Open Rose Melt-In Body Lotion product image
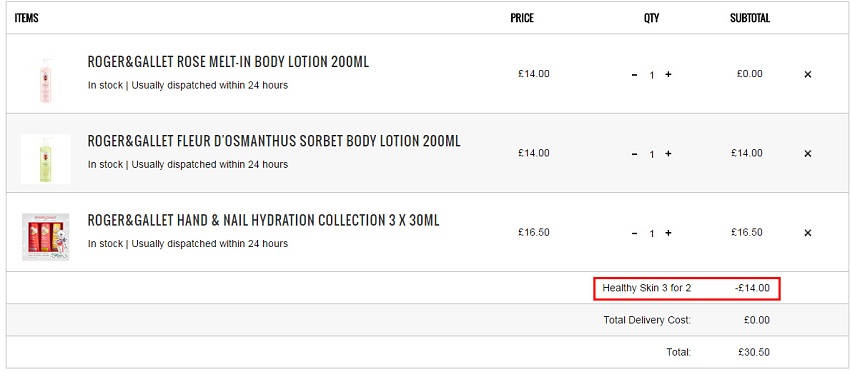Image resolution: width=850 pixels, height=372 pixels. (x=46, y=80)
